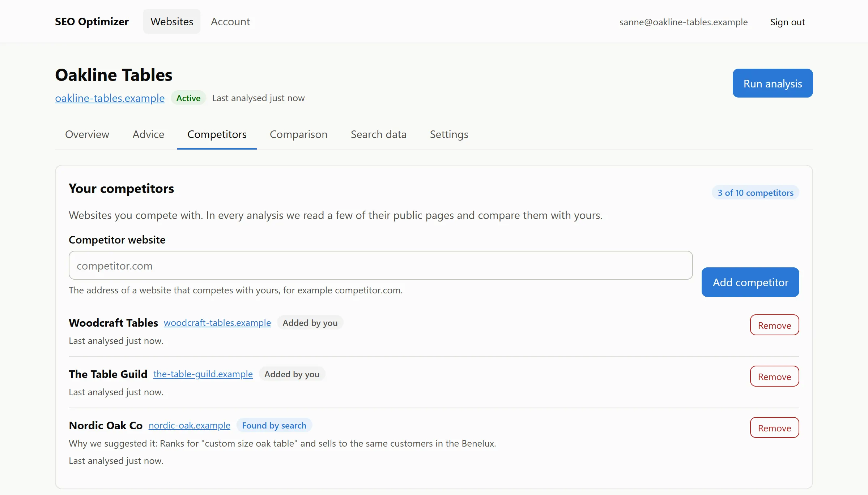Image resolution: width=868 pixels, height=495 pixels.
Task: Visit the the-table-guild.example link
Action: [203, 374]
